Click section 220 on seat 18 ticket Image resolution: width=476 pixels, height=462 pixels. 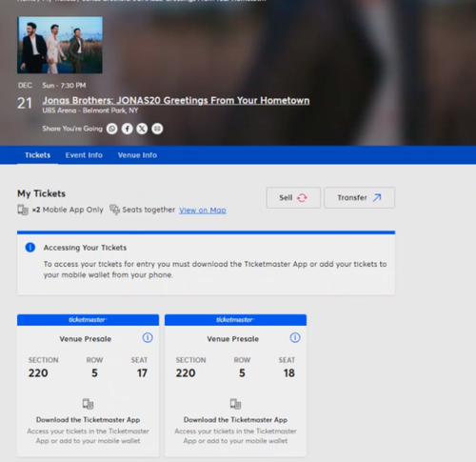[186, 372]
